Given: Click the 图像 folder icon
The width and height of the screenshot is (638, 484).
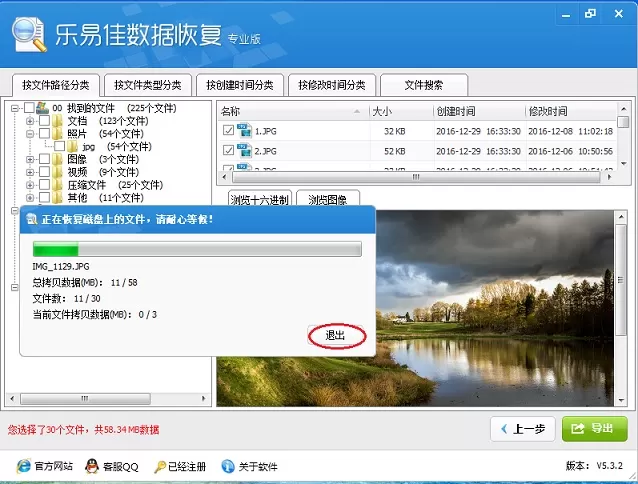Looking at the screenshot, I should tap(58, 159).
